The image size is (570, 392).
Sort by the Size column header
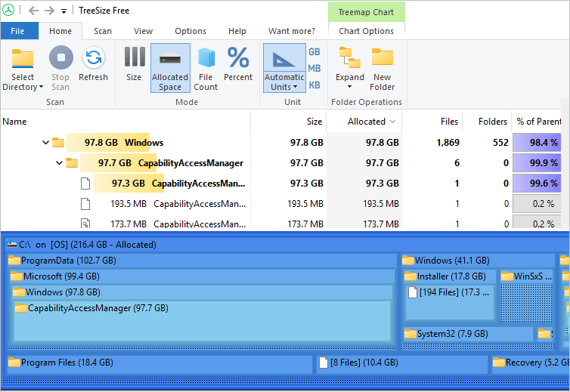click(289, 122)
